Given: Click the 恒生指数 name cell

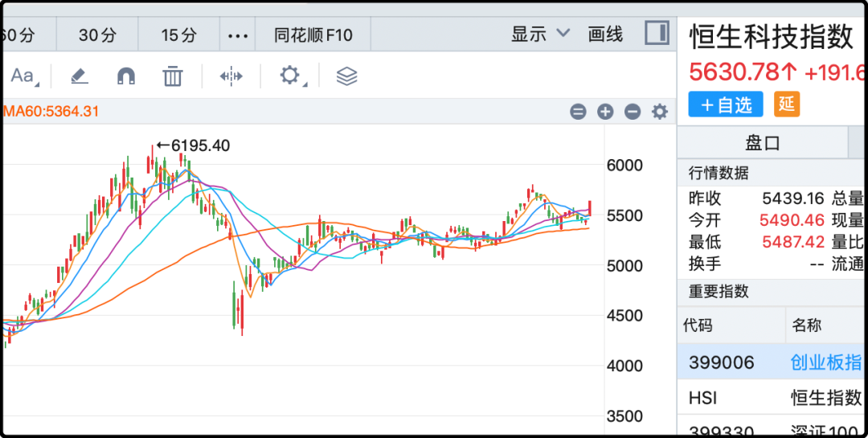Looking at the screenshot, I should (826, 397).
